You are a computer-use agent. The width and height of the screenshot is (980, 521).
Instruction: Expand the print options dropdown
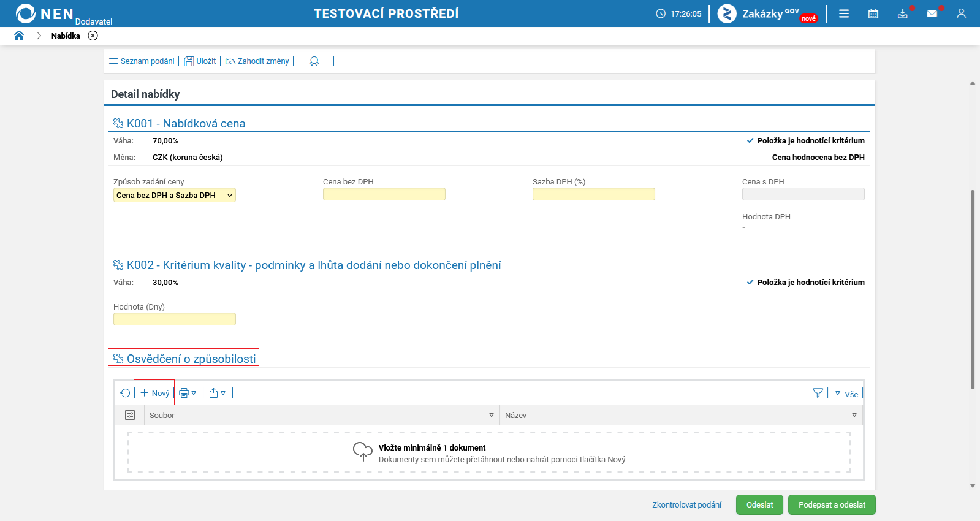[x=188, y=393]
